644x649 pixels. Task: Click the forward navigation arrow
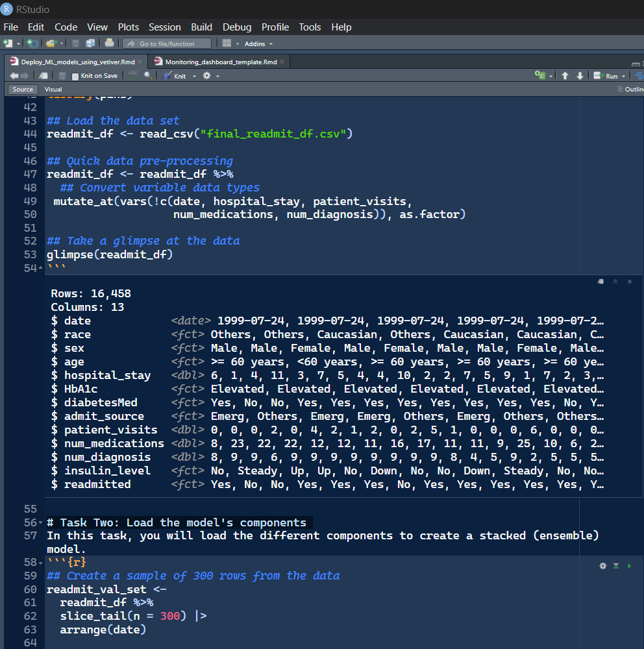(x=25, y=76)
